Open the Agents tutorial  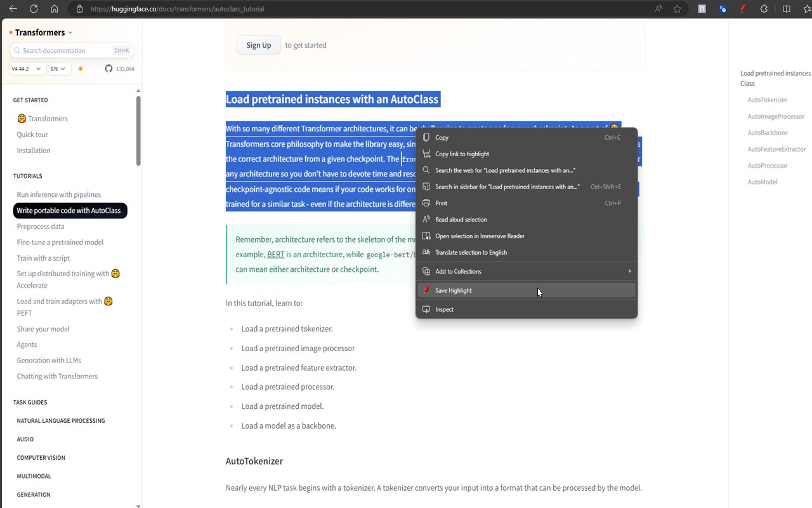27,344
